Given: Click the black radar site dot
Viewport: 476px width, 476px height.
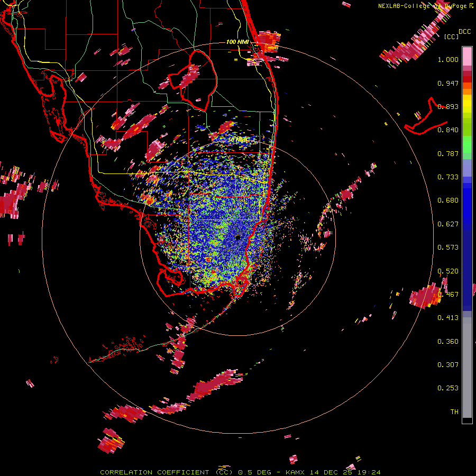Looking at the screenshot, I should tap(237, 237).
